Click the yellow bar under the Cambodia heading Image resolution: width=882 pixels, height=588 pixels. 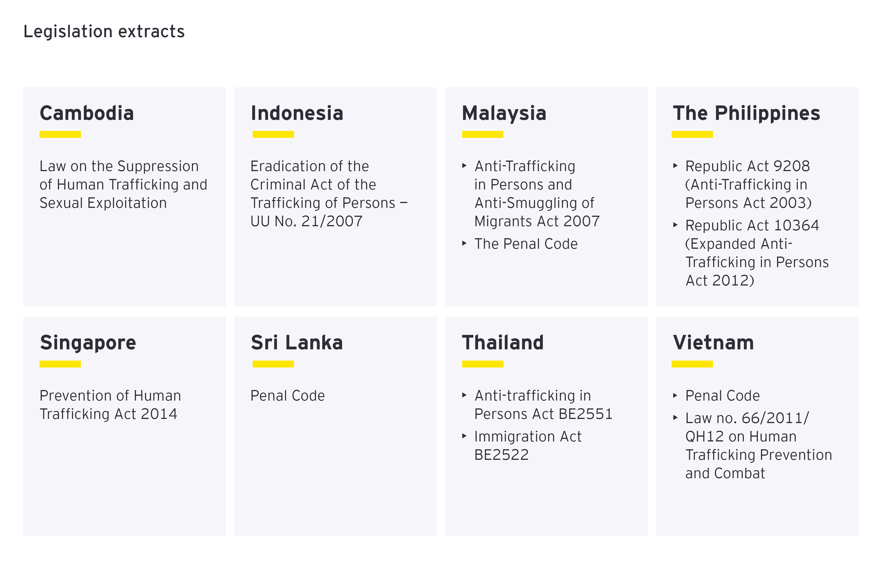pyautogui.click(x=60, y=134)
